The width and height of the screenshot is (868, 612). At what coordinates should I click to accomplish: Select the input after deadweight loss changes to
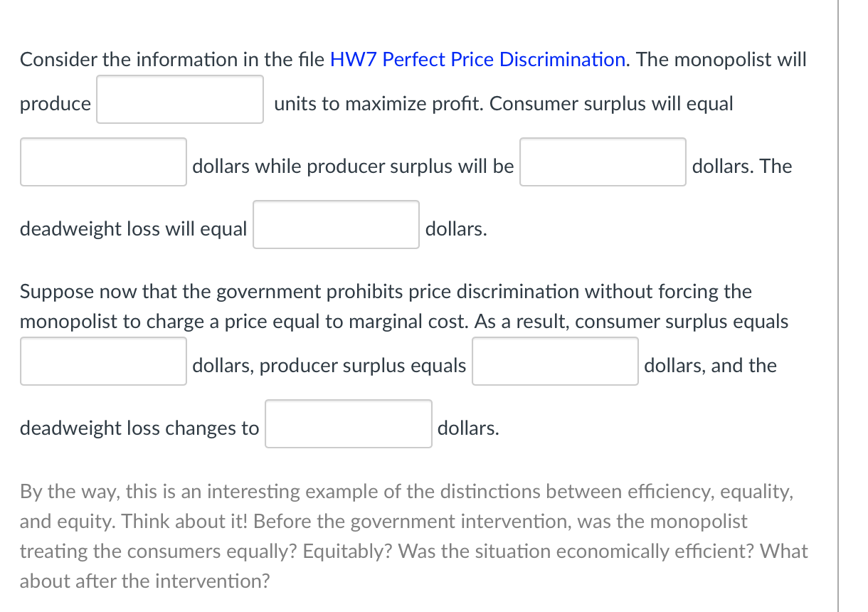click(348, 423)
